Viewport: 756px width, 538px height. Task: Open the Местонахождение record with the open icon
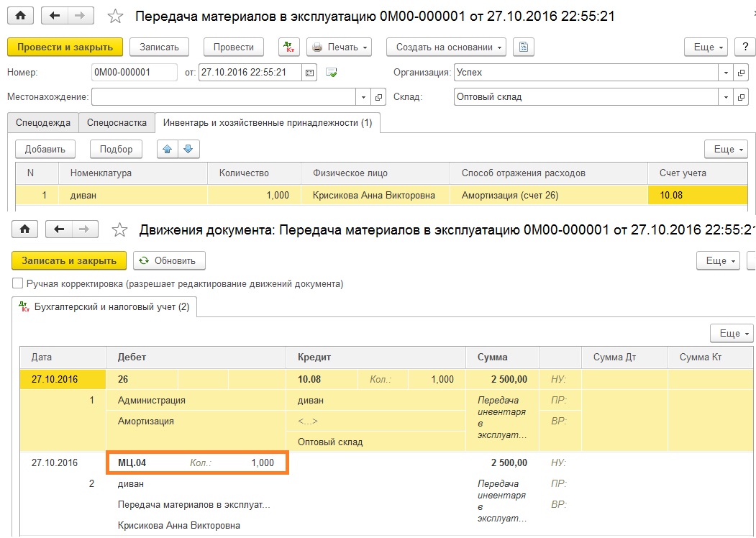378,97
